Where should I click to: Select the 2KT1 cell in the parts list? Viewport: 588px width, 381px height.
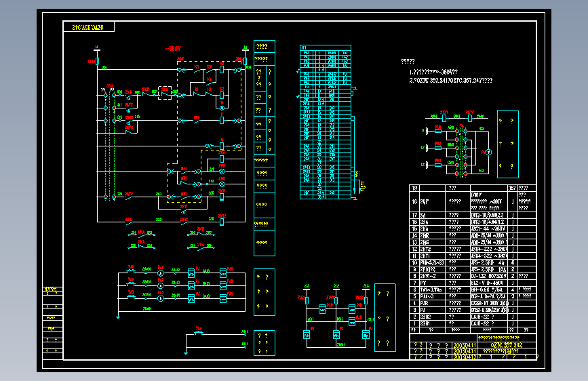[x=432, y=256]
